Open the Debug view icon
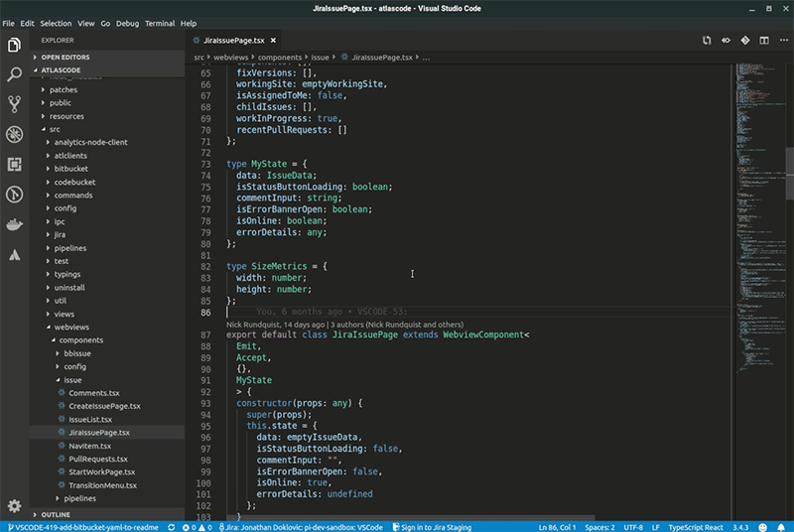 (x=14, y=134)
